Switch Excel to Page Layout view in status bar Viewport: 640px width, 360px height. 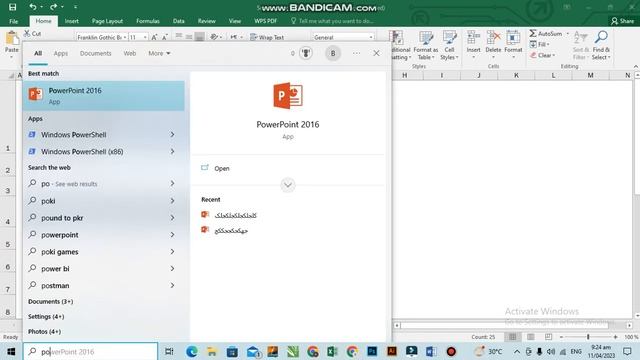[x=531, y=337]
